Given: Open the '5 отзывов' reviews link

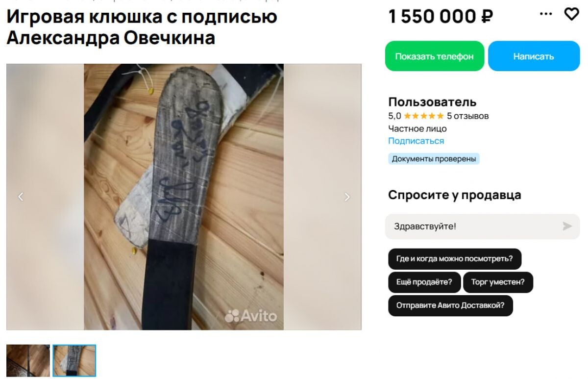Looking at the screenshot, I should point(467,116).
